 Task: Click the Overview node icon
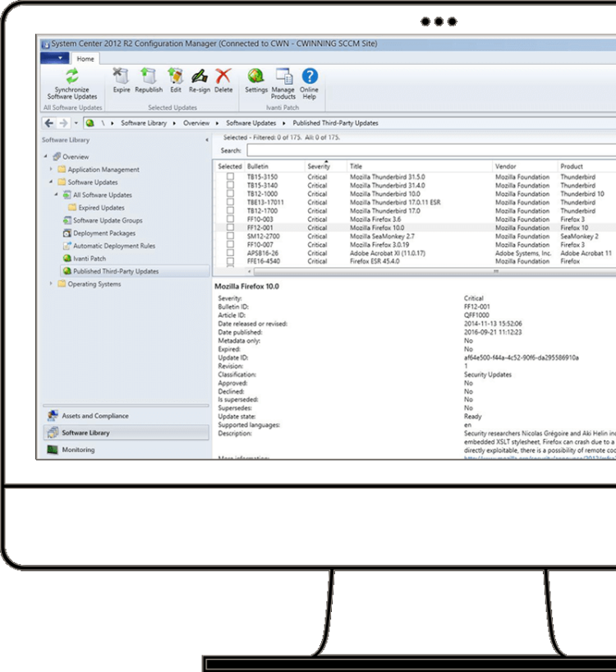57,156
